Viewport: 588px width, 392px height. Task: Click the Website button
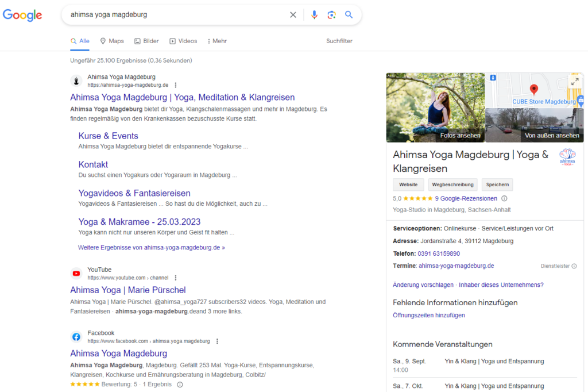pos(408,185)
